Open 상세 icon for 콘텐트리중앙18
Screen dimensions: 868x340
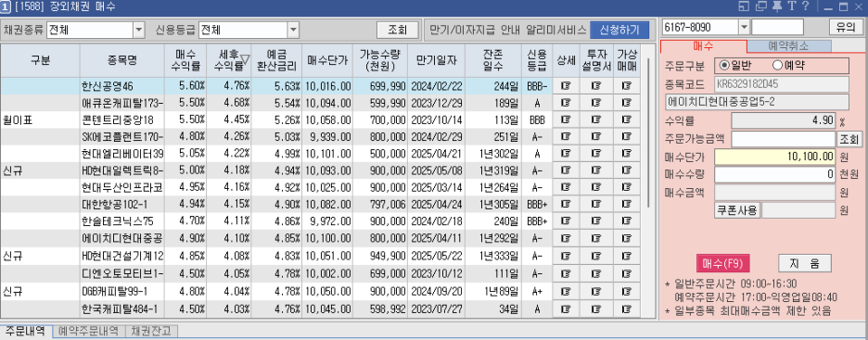(566, 120)
